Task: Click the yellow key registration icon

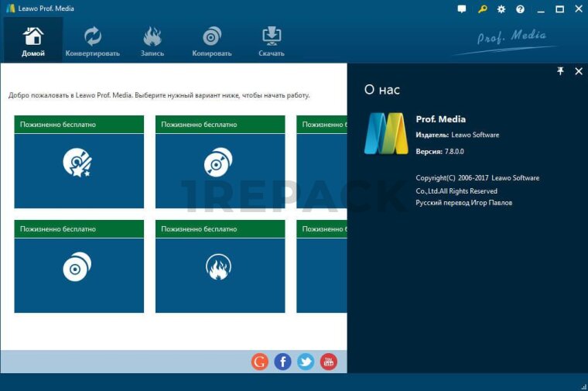Action: tap(482, 9)
